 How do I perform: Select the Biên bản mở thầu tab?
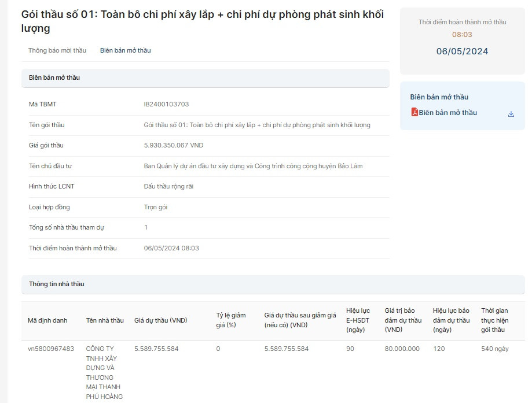[x=125, y=50]
